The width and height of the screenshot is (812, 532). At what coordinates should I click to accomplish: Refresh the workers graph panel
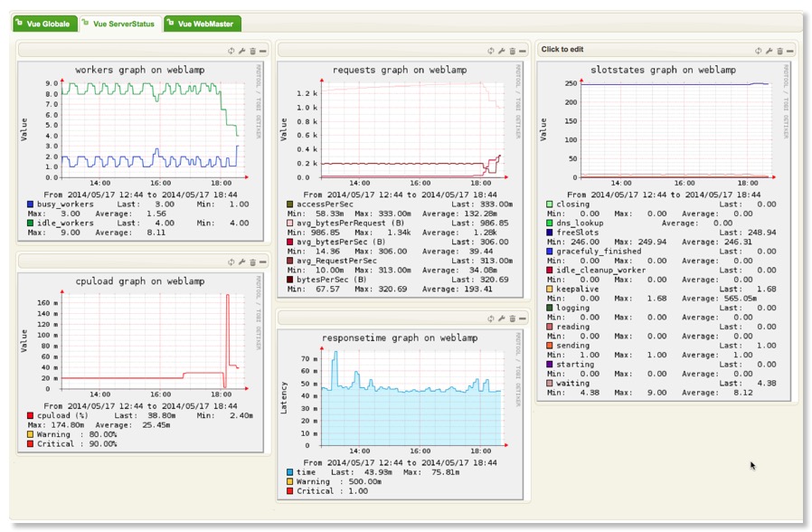pyautogui.click(x=231, y=52)
